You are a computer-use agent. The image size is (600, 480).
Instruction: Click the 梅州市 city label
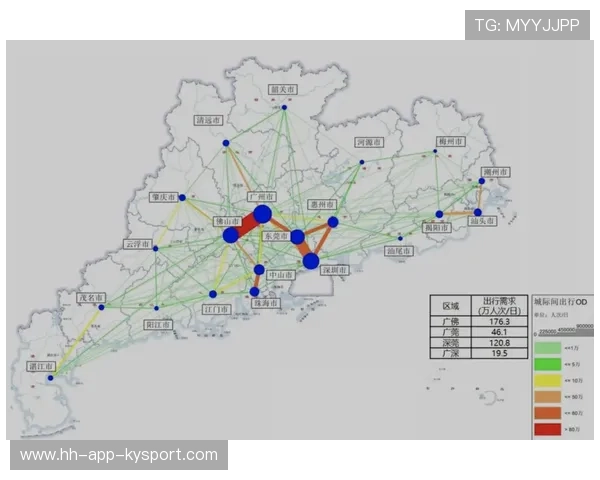point(450,142)
